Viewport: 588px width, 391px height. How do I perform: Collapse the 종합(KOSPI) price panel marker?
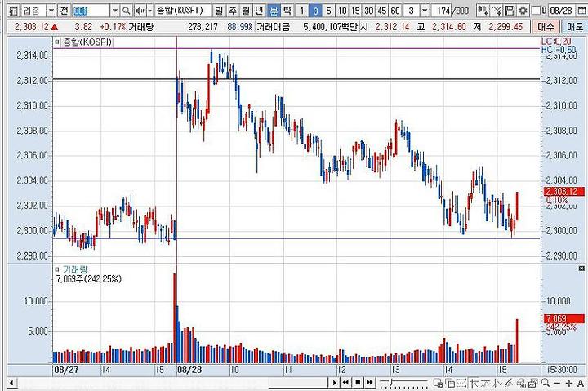[x=57, y=42]
